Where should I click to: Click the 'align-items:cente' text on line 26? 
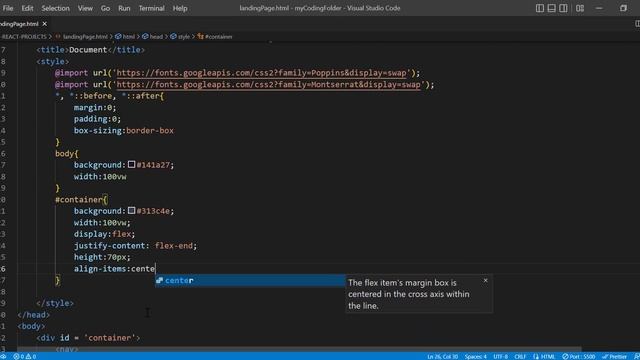tap(114, 269)
